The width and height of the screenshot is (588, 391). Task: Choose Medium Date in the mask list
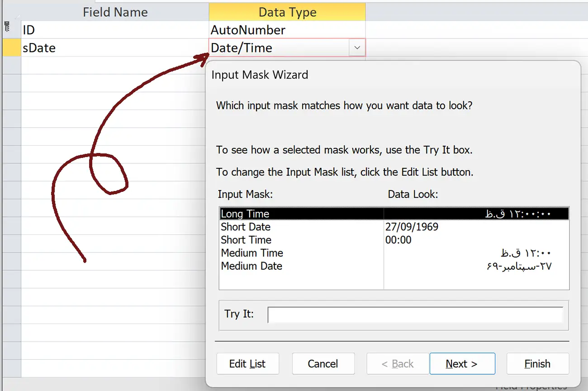click(251, 266)
